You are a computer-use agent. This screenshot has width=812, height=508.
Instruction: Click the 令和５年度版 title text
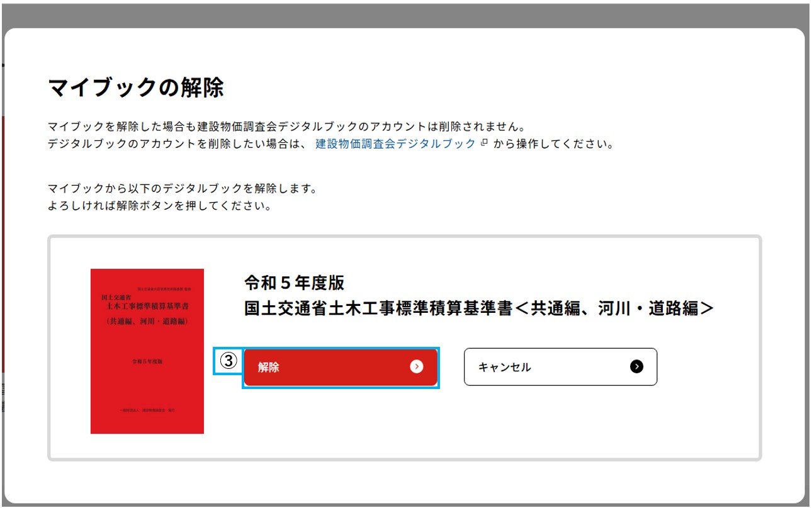tap(295, 283)
